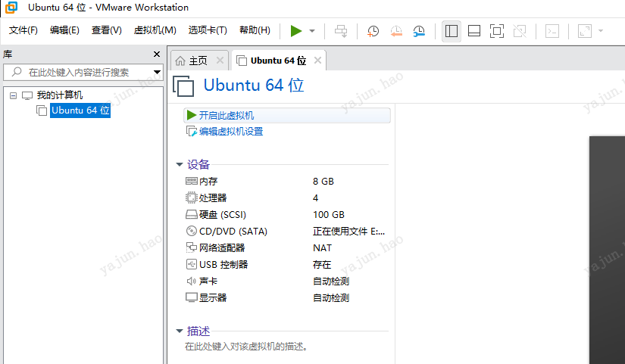Click the USB controller icon

(x=192, y=264)
